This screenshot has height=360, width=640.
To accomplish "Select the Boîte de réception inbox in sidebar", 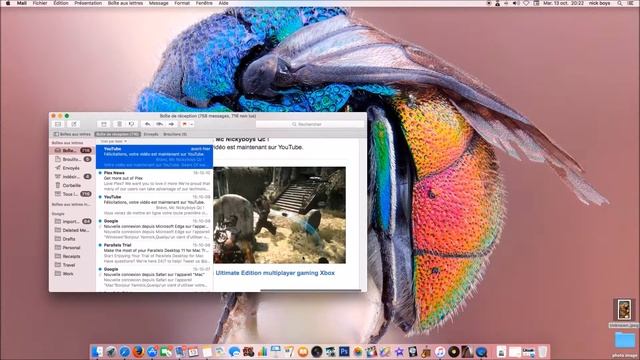I will 73,151.
